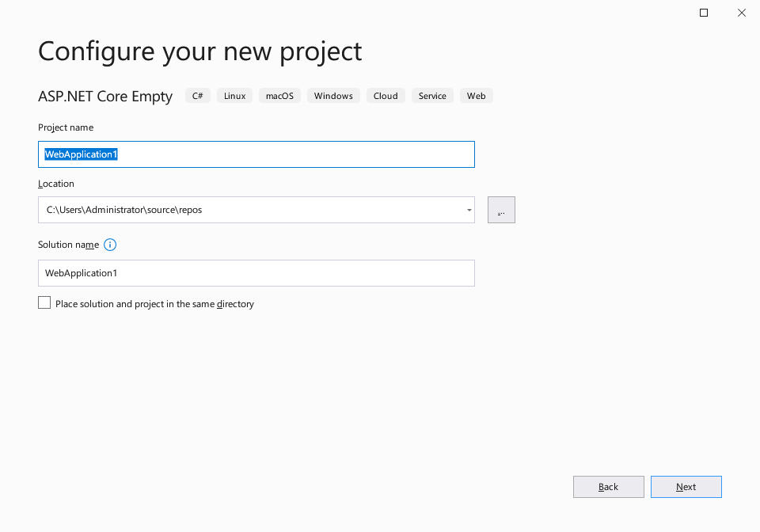Click the Project name input field
Viewport: 760px width, 532px height.
(256, 154)
